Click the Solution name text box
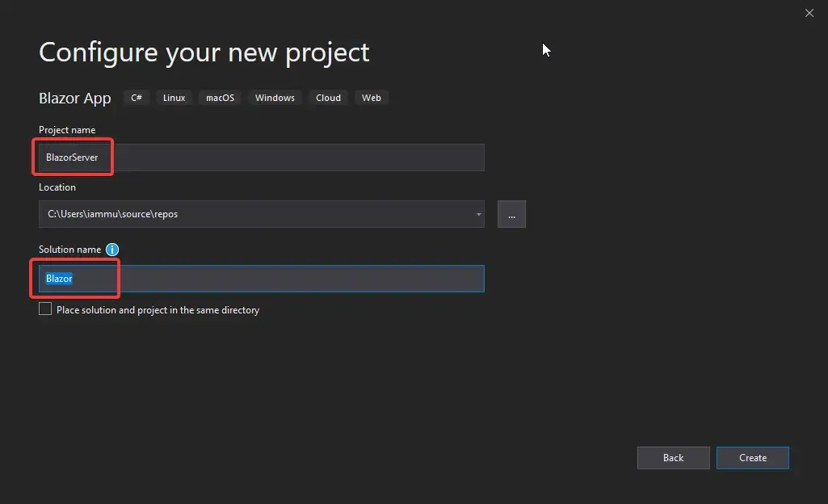 pos(242,278)
